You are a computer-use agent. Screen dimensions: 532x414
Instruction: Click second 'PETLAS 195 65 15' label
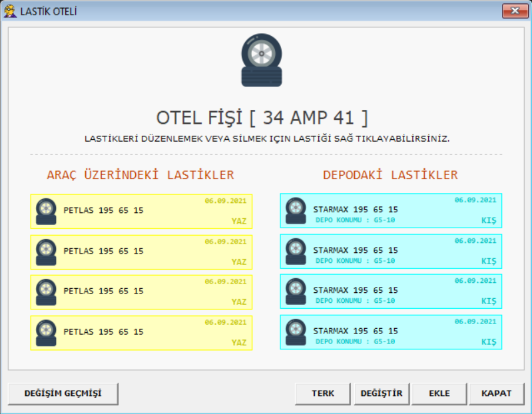coord(103,251)
